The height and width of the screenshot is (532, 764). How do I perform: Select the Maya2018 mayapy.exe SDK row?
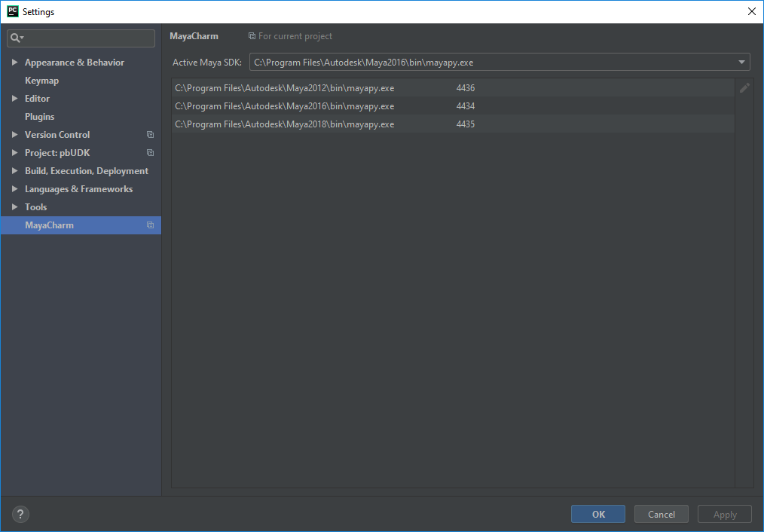453,124
